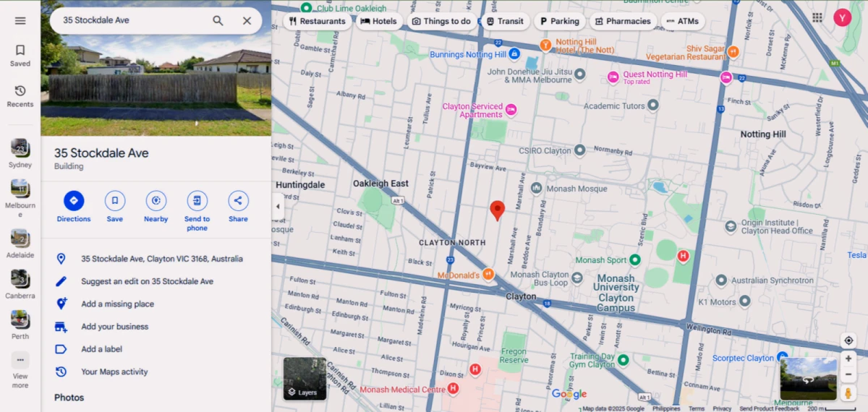The height and width of the screenshot is (412, 868).
Task: Activate the Street View pegman
Action: click(848, 392)
